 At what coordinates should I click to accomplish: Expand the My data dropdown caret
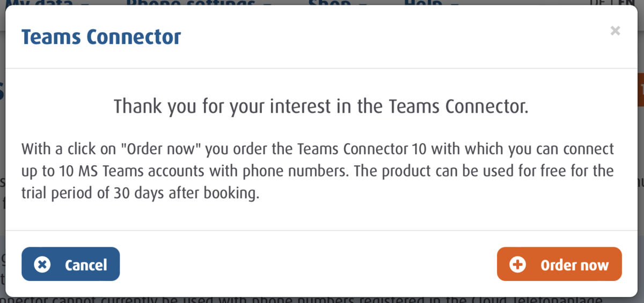pyautogui.click(x=84, y=3)
